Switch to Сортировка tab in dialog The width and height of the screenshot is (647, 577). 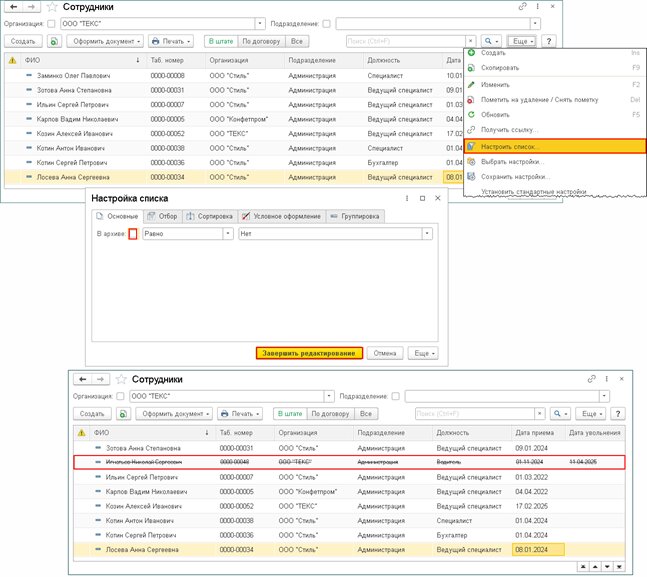point(210,216)
